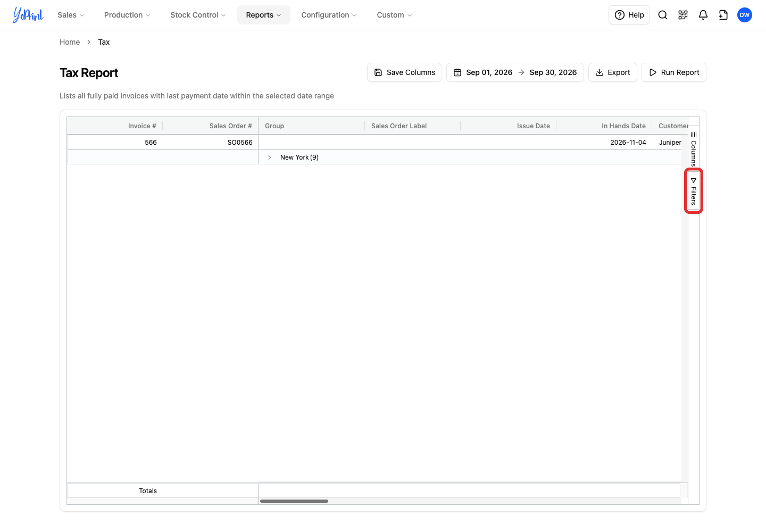Open the Columns side panel tab

pyautogui.click(x=694, y=149)
